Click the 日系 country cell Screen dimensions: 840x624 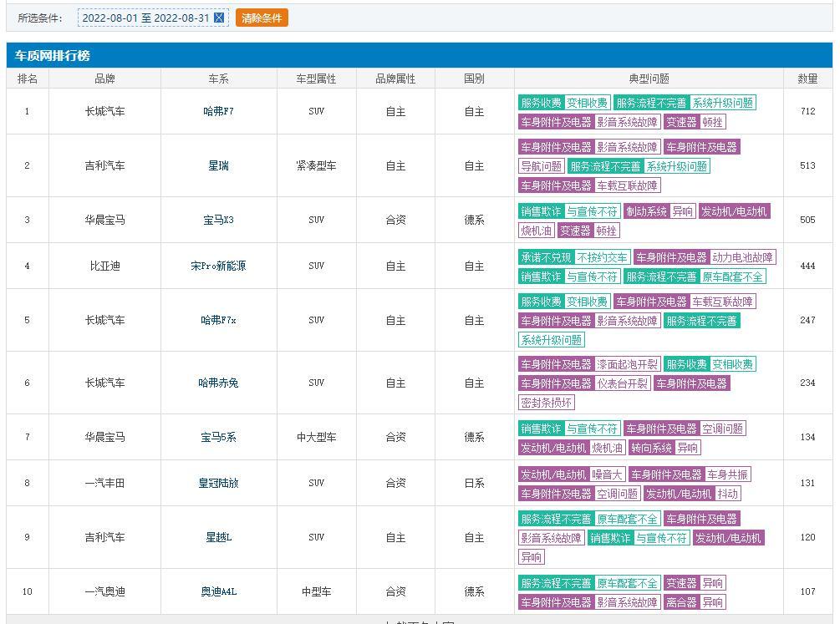coord(474,483)
